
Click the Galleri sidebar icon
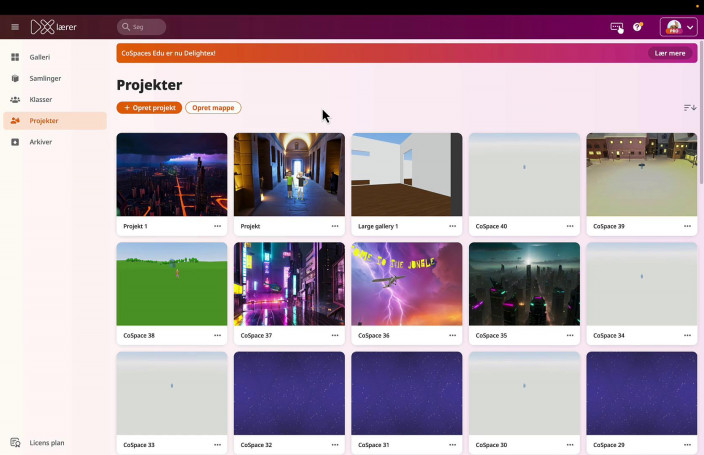[x=15, y=57]
